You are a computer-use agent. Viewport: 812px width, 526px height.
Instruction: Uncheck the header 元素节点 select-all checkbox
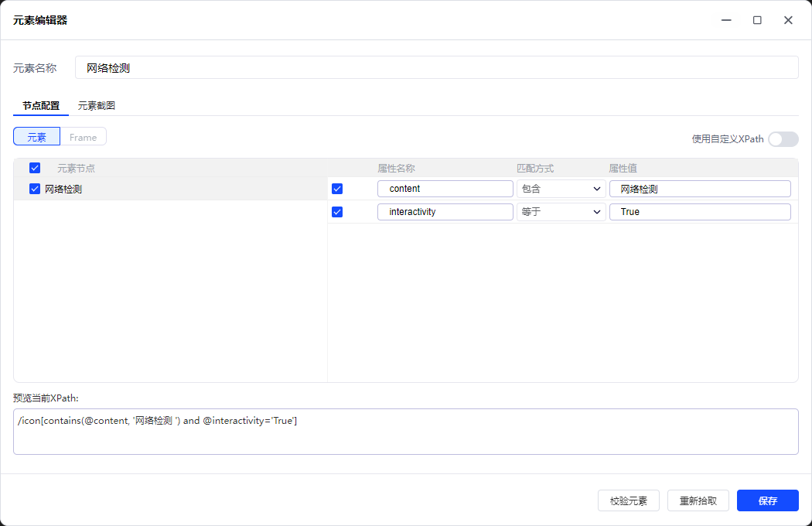[35, 168]
